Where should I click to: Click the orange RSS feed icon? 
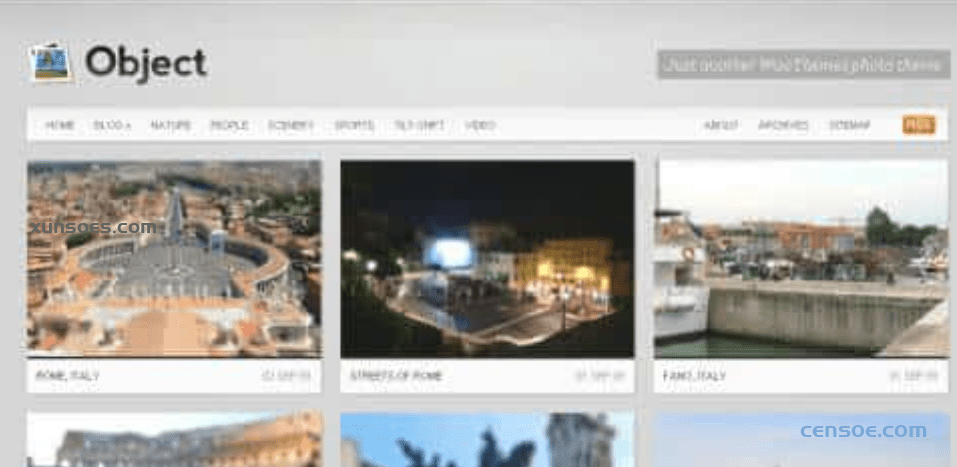click(x=918, y=125)
